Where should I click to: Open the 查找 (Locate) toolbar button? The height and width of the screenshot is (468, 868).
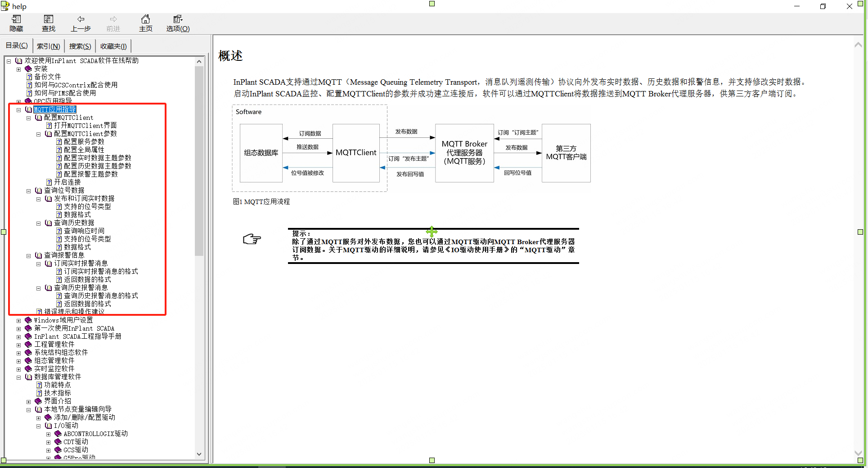[x=49, y=23]
